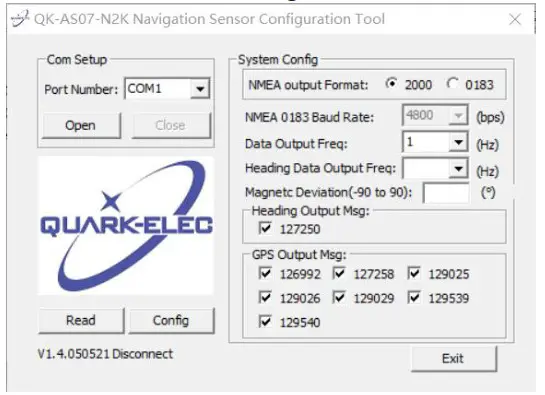
Task: Toggle the 127258 GPS message checkbox
Action: [x=339, y=273]
